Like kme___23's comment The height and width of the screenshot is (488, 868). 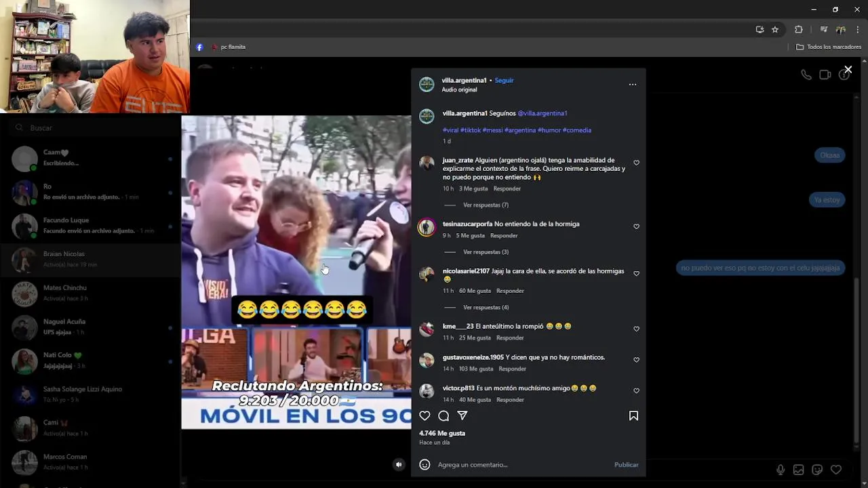pos(636,329)
